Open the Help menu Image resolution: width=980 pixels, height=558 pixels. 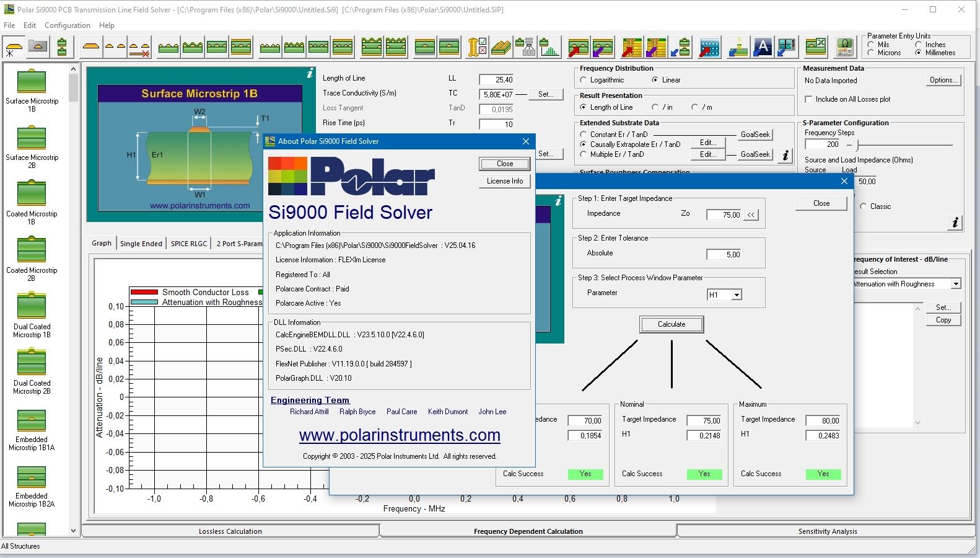pos(107,25)
